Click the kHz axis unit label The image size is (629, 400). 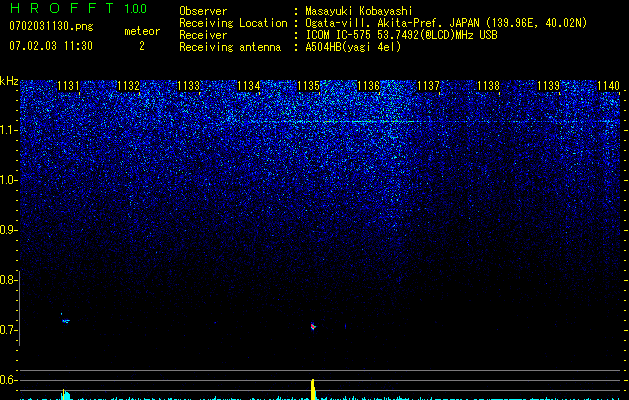[9, 81]
